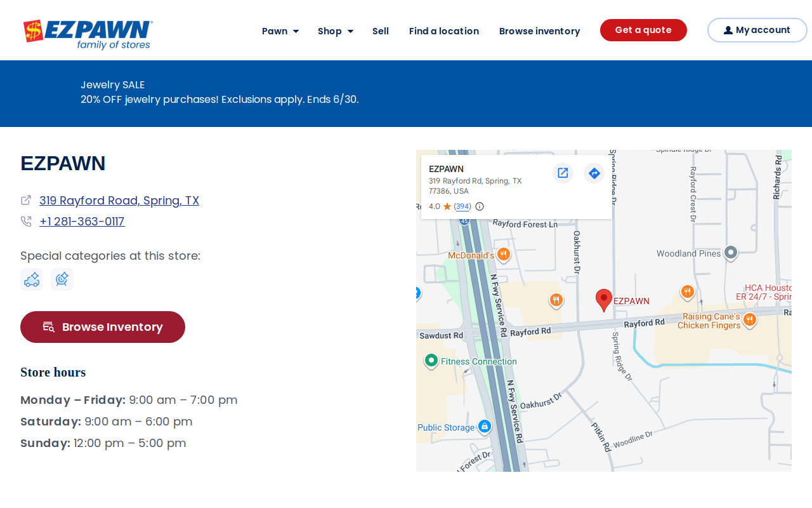This screenshot has height=508, width=812.
Task: Click the phone icon beside the number
Action: 26,222
